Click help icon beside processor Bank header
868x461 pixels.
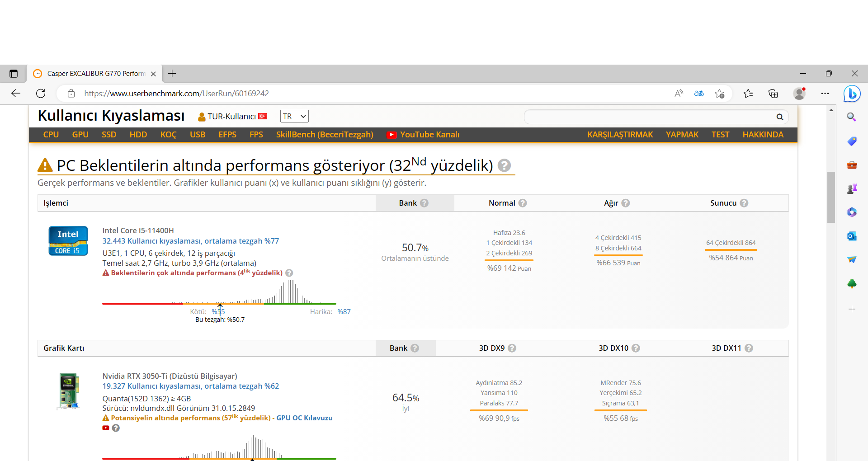click(x=424, y=203)
